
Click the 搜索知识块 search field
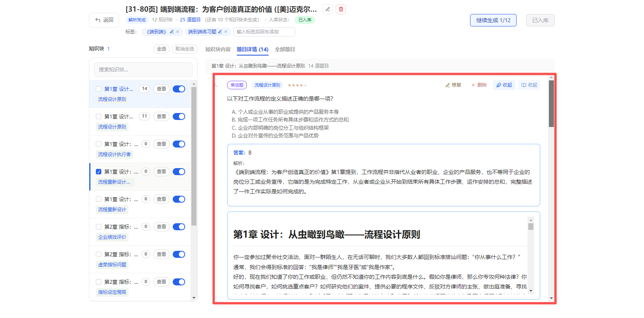click(x=143, y=70)
